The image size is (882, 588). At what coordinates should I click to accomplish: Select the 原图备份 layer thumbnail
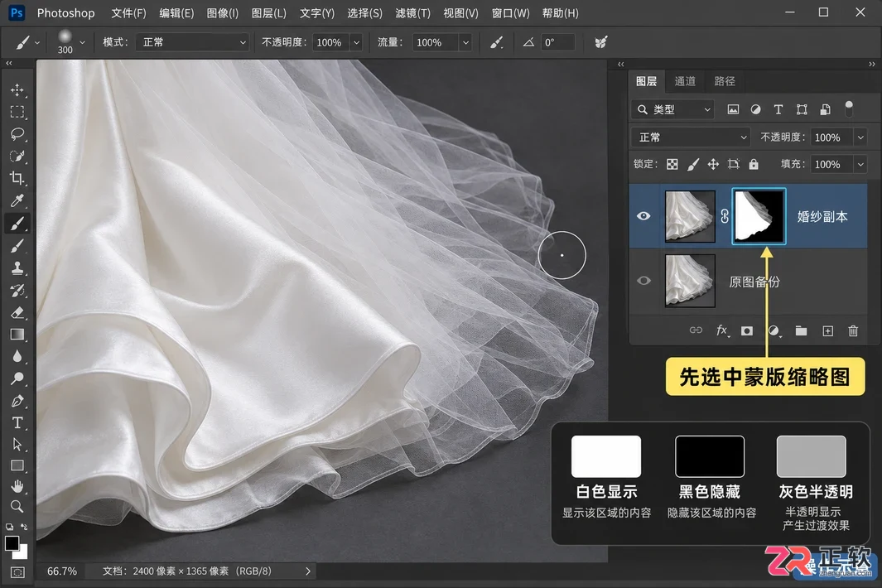(x=690, y=280)
